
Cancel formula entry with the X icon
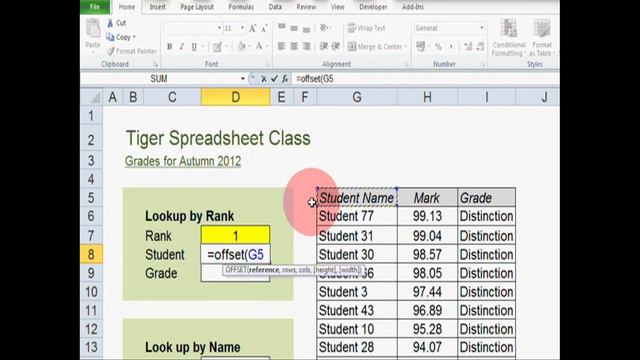[264, 79]
